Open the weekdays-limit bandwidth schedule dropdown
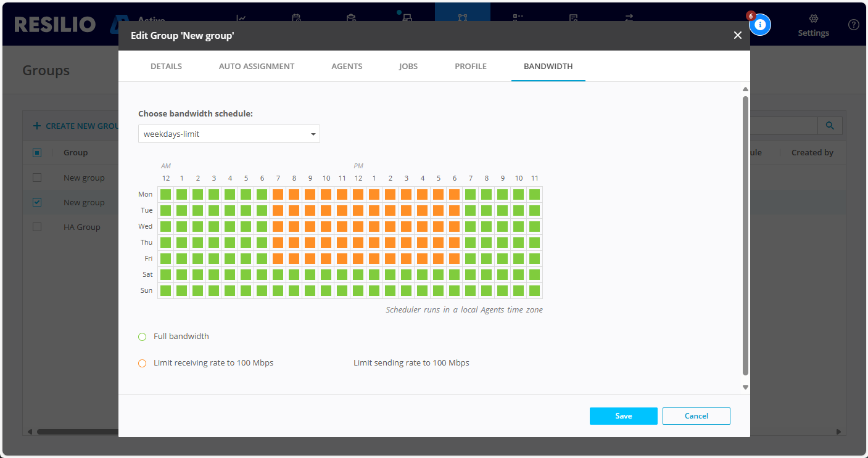The width and height of the screenshot is (868, 458). [229, 134]
